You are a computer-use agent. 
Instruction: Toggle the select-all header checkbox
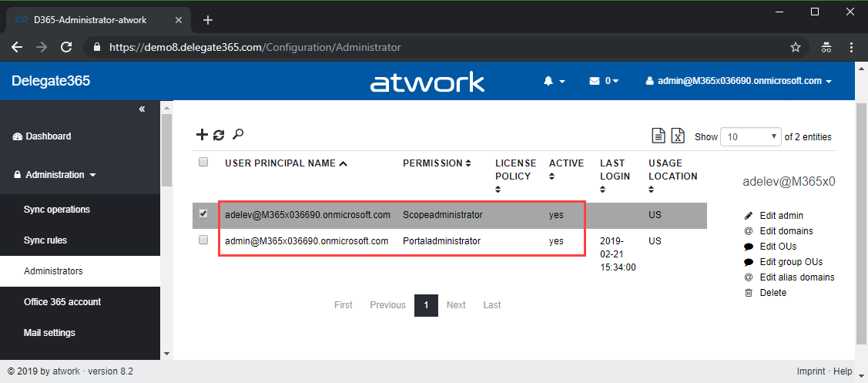coord(203,163)
